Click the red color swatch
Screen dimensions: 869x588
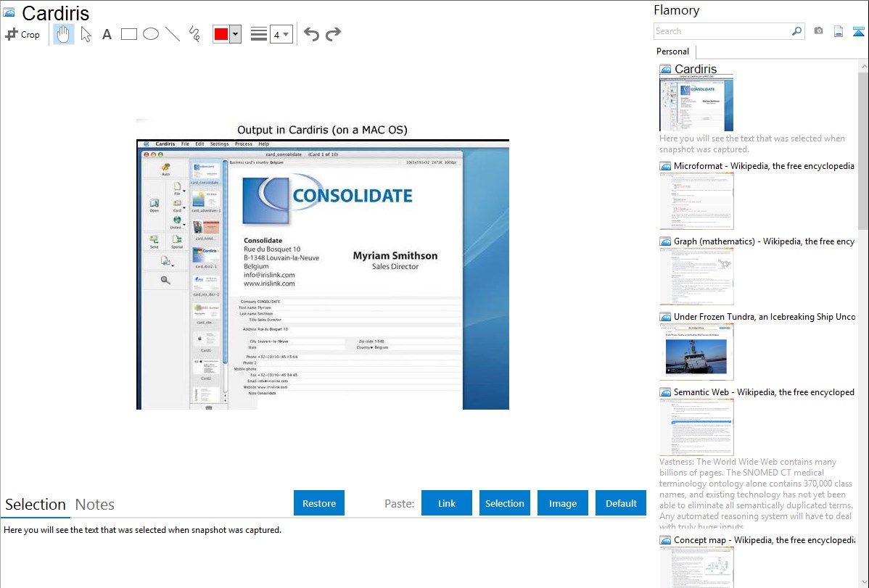[221, 34]
